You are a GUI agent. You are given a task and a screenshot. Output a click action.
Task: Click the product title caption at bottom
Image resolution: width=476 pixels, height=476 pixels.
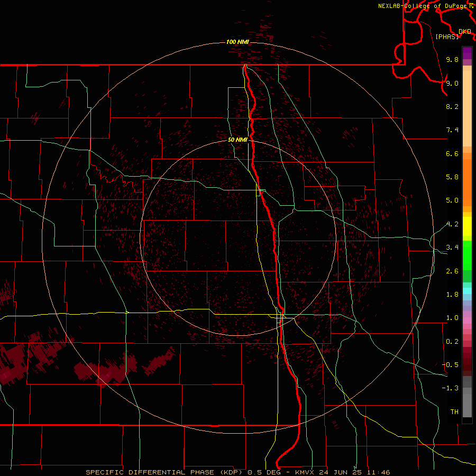coord(237,472)
